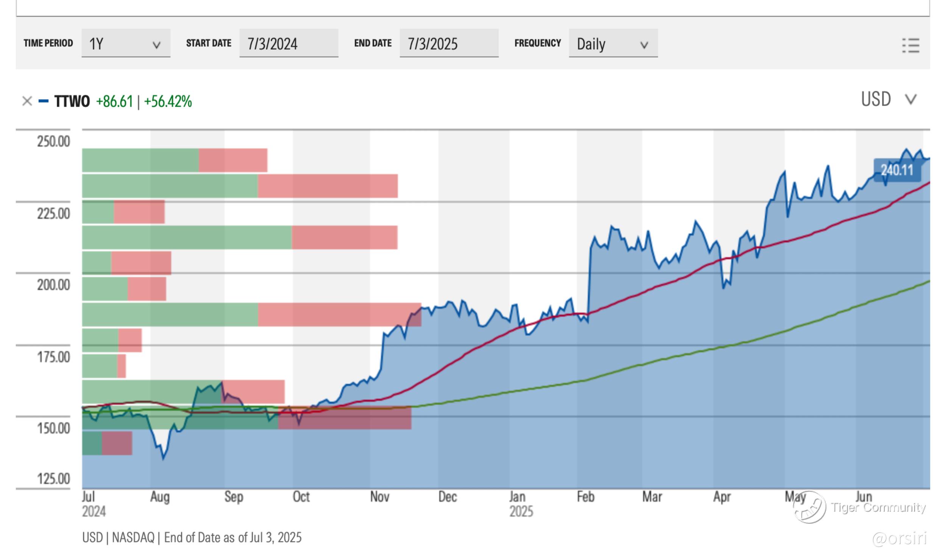Screen dimensions: 946x560
Task: Click the 240.11 price label tag
Action: click(x=897, y=170)
